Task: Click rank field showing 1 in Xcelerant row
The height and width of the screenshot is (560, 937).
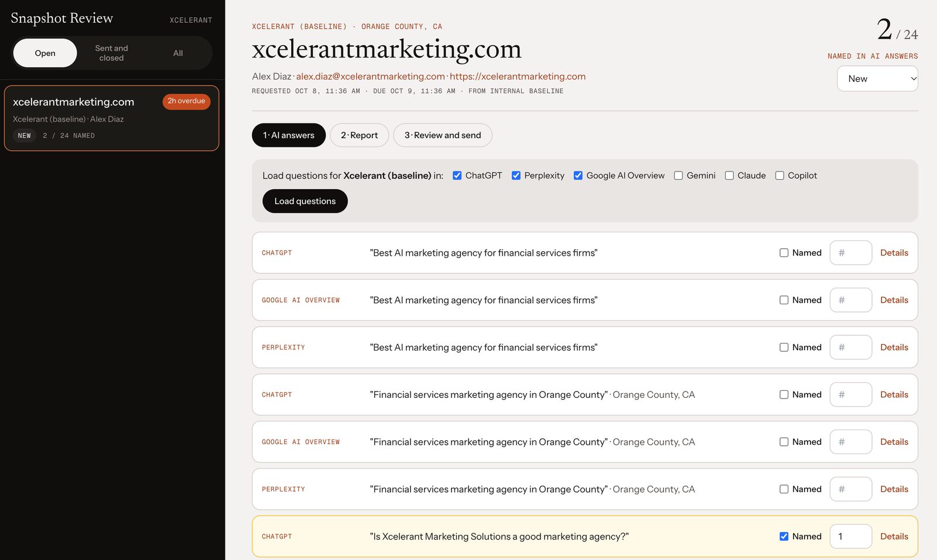Action: (851, 537)
